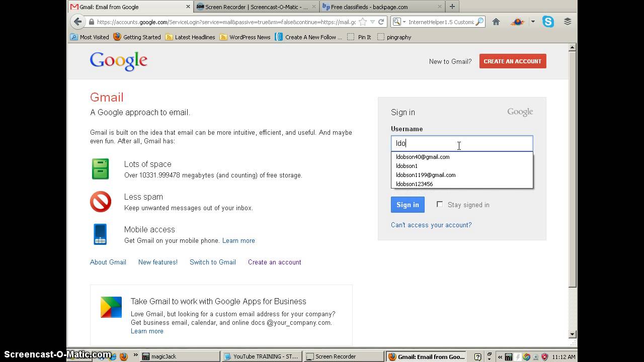Click the scrollbar down arrow

[x=572, y=334]
